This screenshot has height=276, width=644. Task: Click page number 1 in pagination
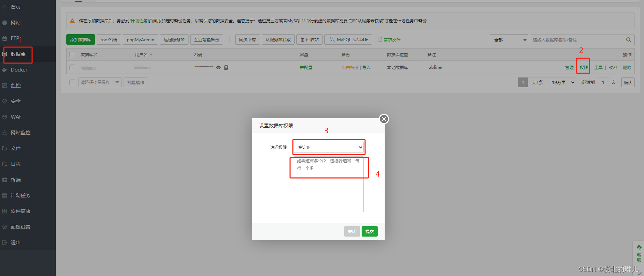(523, 82)
